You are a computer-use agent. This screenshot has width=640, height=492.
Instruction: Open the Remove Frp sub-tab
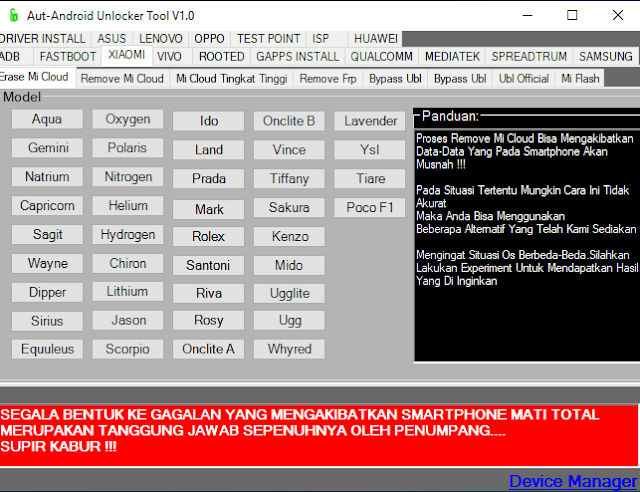pyautogui.click(x=328, y=78)
